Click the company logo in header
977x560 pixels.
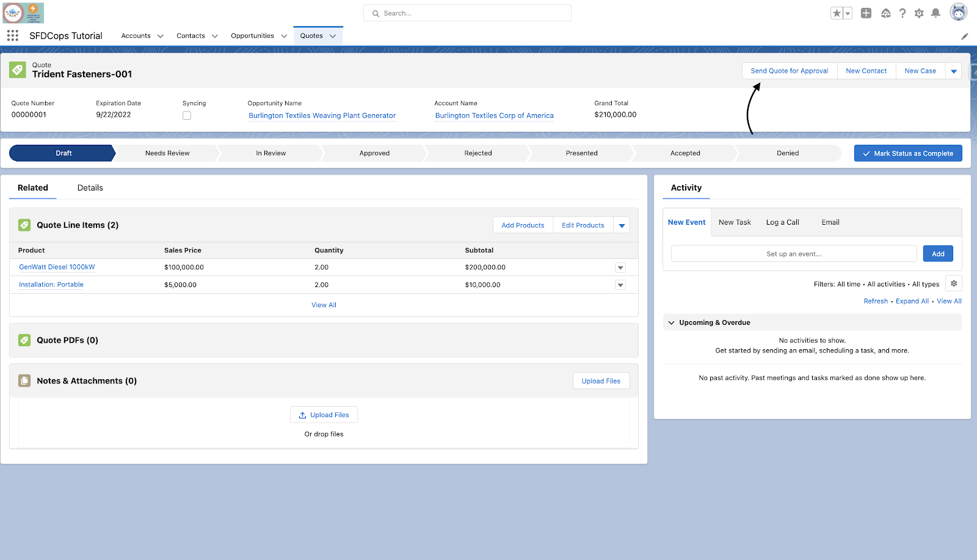tap(23, 13)
